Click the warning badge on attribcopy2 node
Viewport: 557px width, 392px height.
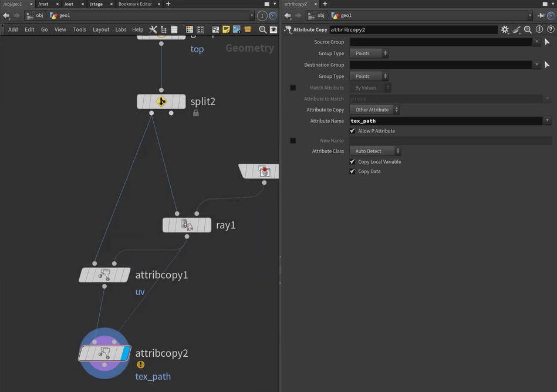coord(140,364)
